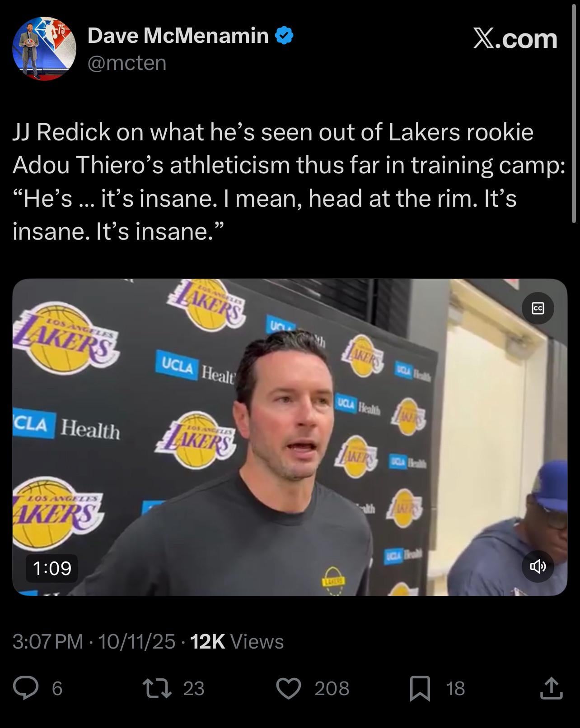Select the tweet text about Adou Thiero
This screenshot has height=728, width=580.
click(x=289, y=181)
